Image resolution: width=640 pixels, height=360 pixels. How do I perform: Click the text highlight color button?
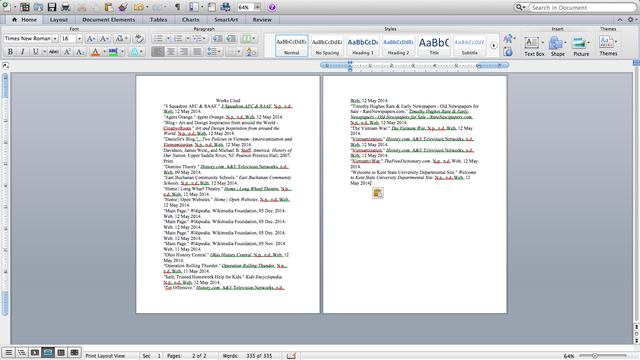click(113, 52)
